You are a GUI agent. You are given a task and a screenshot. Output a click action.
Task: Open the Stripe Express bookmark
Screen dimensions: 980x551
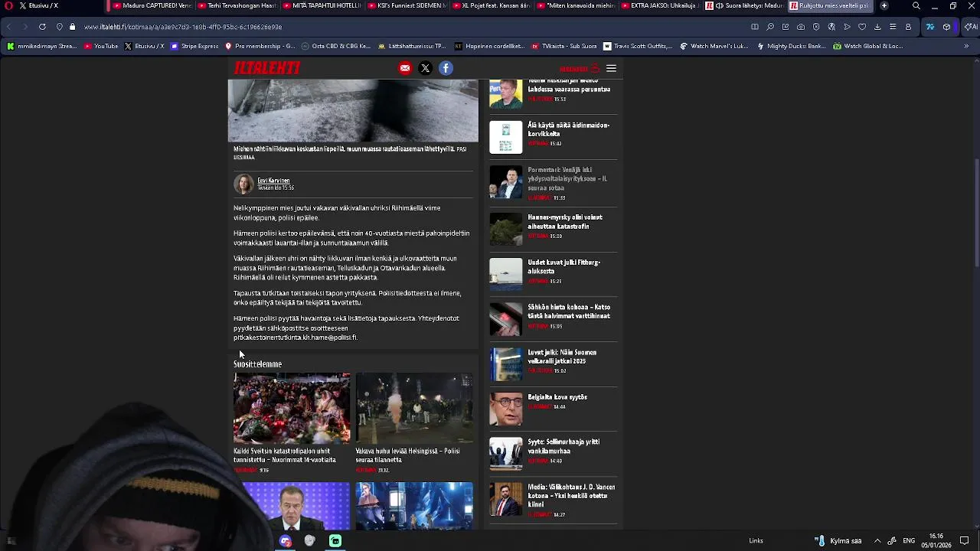[194, 46]
